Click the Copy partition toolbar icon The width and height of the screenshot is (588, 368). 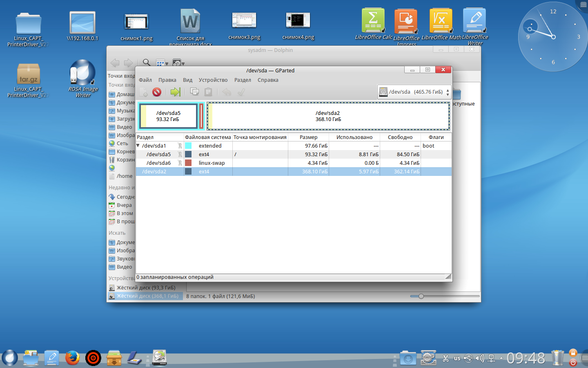(194, 92)
